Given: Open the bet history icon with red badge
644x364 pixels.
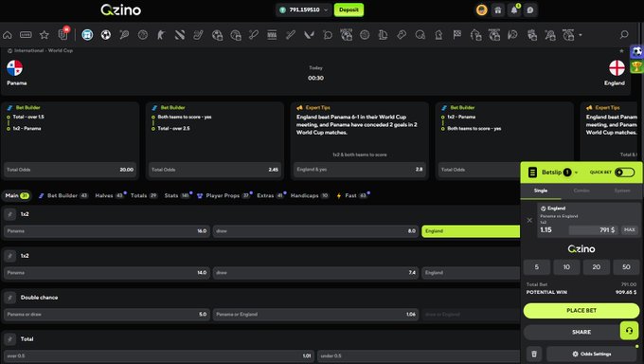Looking at the screenshot, I should [63, 34].
